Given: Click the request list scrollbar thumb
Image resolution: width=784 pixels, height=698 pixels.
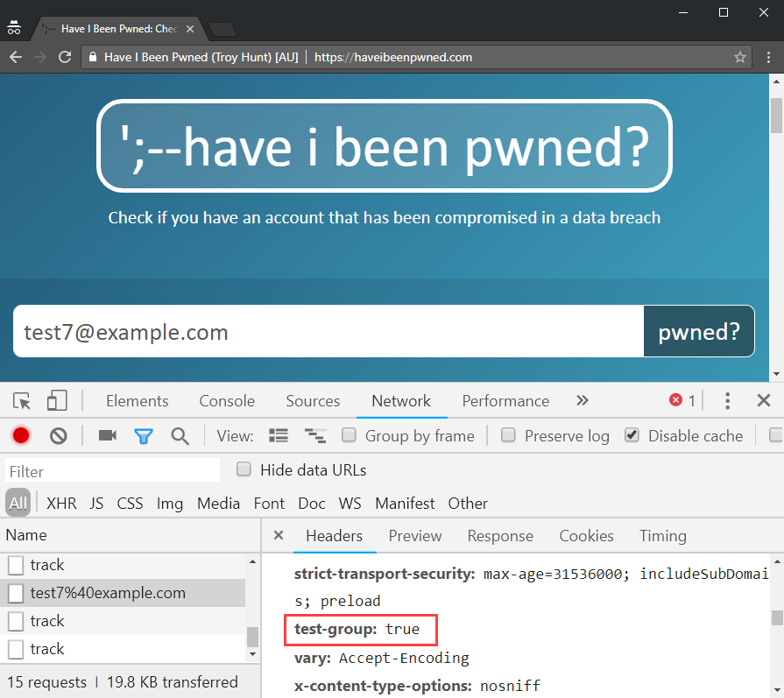Looking at the screenshot, I should pos(253,637).
